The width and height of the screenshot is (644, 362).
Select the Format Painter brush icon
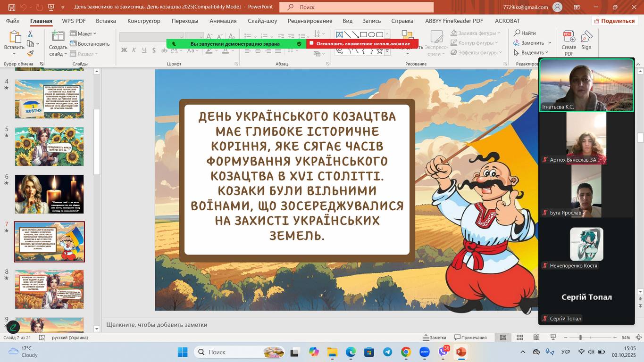(x=30, y=54)
